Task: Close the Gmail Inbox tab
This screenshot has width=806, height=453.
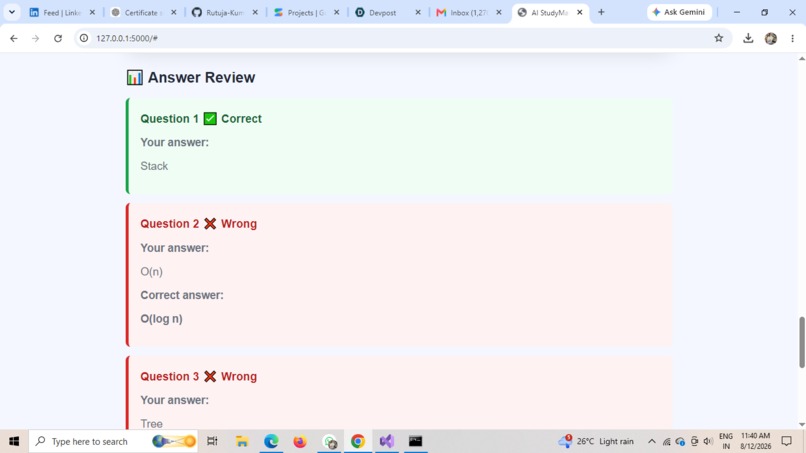Action: [x=499, y=12]
